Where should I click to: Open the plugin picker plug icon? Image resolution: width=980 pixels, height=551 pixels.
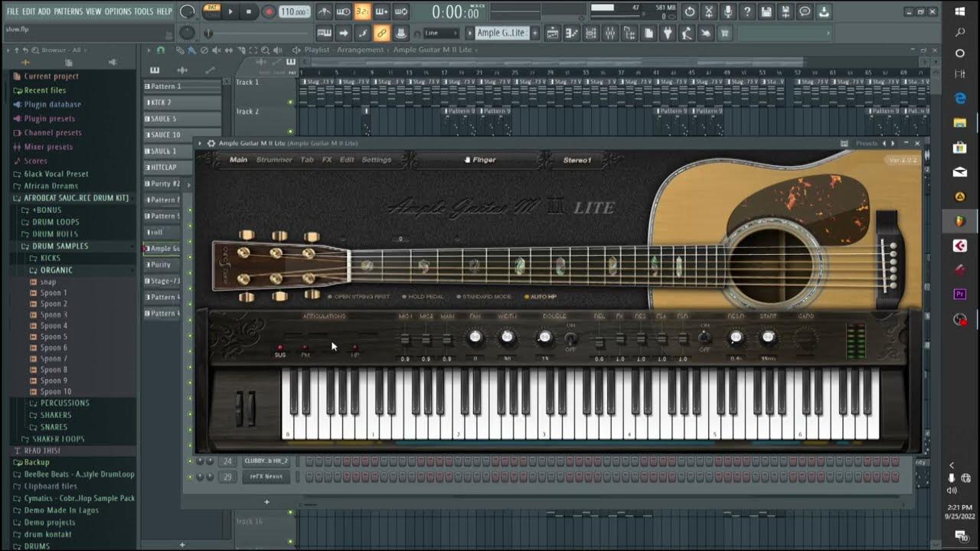(667, 33)
